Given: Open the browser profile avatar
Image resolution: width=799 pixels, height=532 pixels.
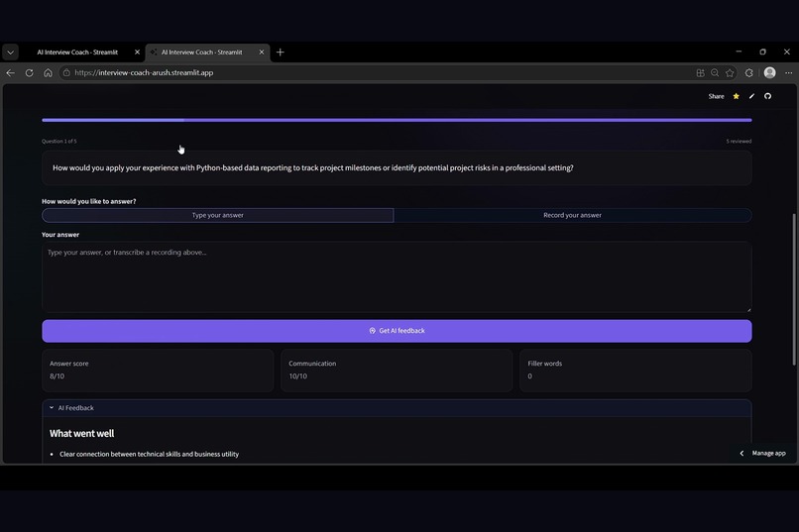Looking at the screenshot, I should pos(770,72).
